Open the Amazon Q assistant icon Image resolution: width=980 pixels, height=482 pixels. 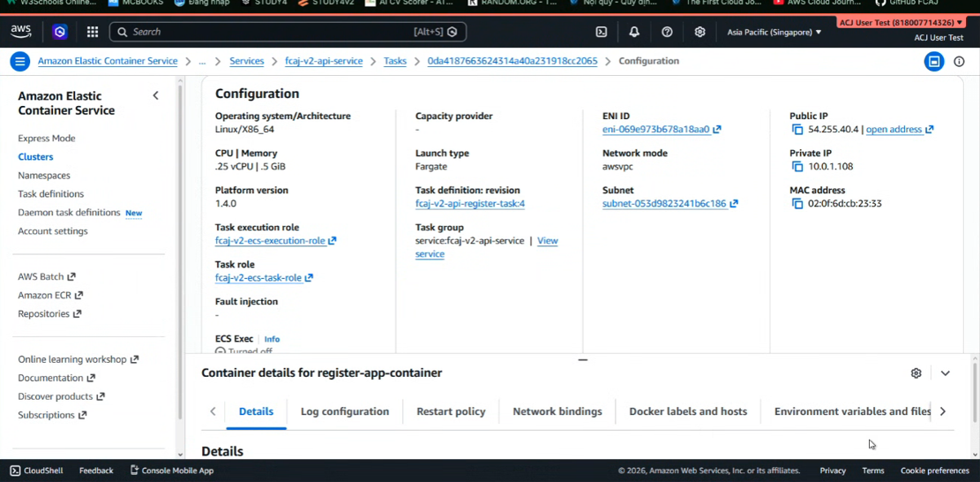click(59, 31)
